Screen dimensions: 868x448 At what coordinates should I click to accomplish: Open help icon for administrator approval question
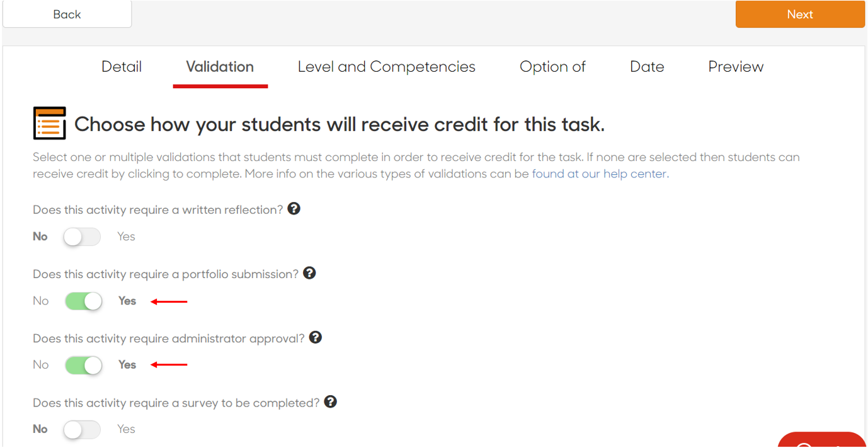click(x=316, y=337)
